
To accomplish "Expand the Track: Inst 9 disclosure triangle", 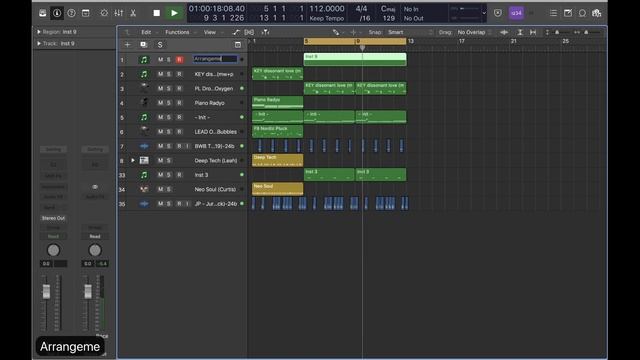I will pos(39,43).
